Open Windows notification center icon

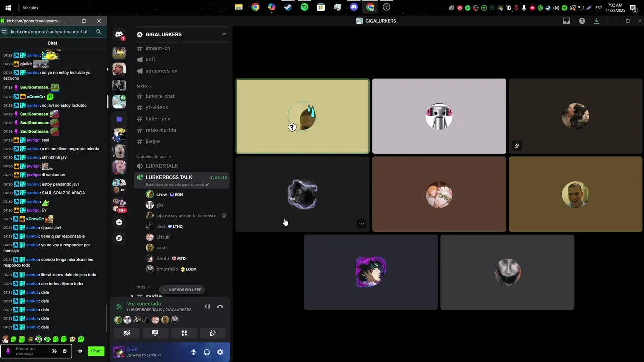[x=633, y=8]
